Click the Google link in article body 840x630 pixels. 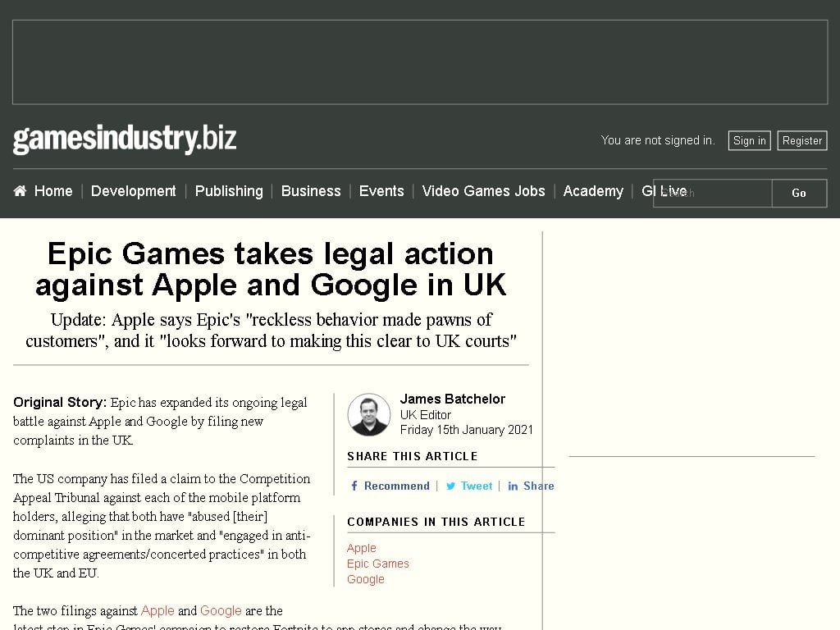coord(221,610)
